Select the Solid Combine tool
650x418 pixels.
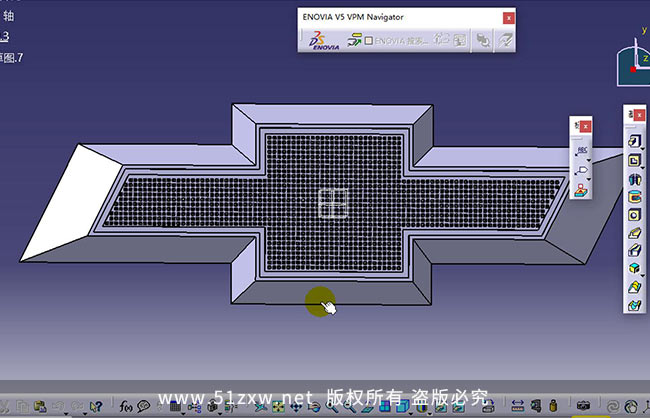pyautogui.click(x=634, y=268)
